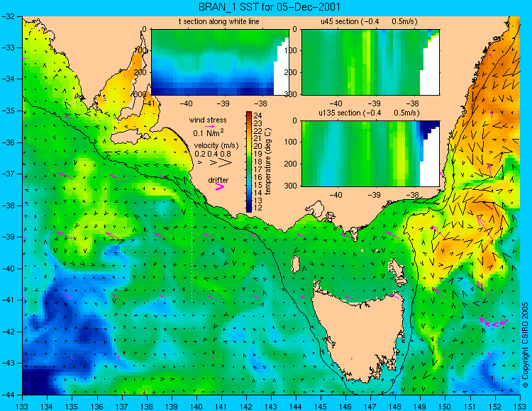Viewport: 532px width, 411px height.
Task: Click the 'temperature (deg C)' colorbar label
Action: (267, 162)
